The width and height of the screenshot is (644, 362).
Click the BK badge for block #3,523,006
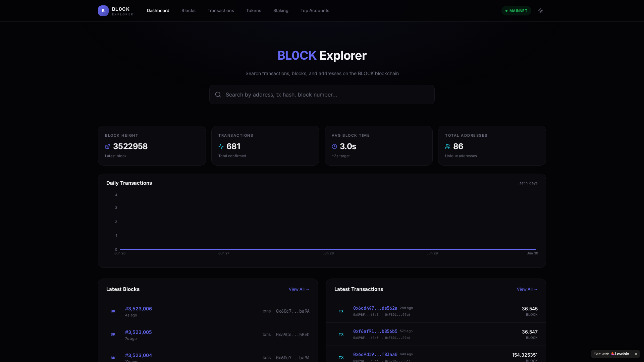113,311
